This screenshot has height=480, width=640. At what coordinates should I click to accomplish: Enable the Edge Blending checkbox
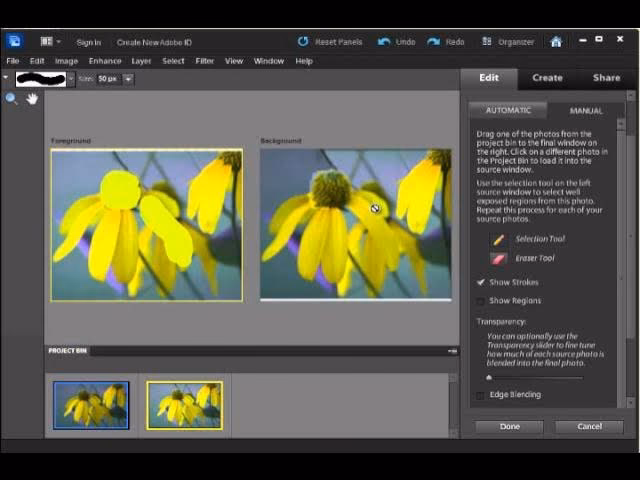tap(481, 395)
